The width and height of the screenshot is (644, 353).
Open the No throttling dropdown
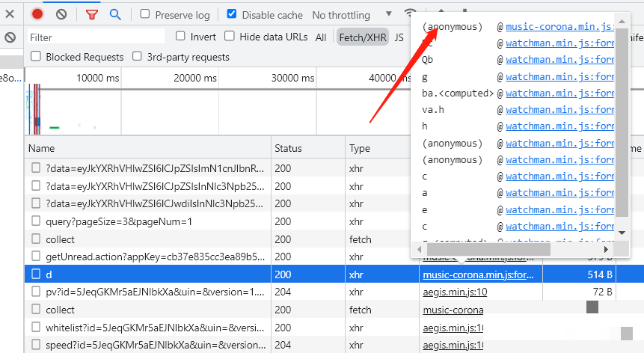click(352, 15)
